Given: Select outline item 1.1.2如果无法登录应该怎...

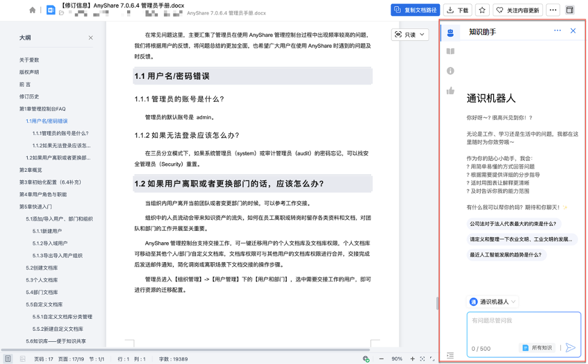Looking at the screenshot, I should click(x=61, y=146).
